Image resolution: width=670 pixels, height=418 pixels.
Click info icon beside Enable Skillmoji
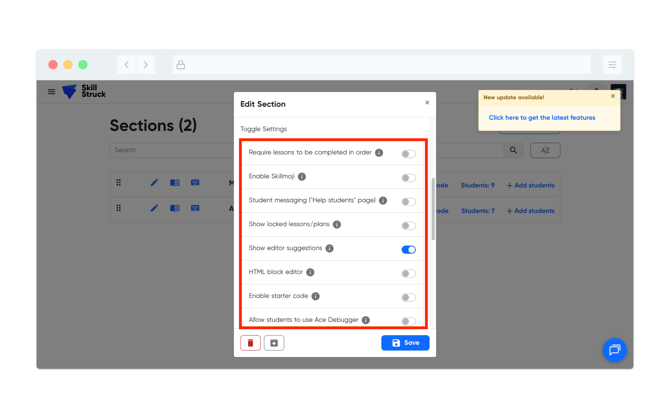[x=302, y=177]
